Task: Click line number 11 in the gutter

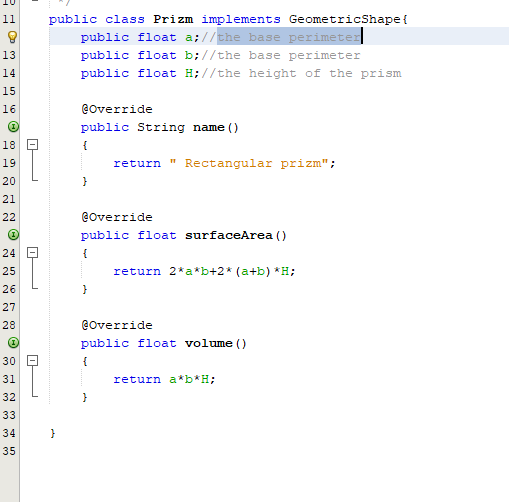Action: (9, 19)
